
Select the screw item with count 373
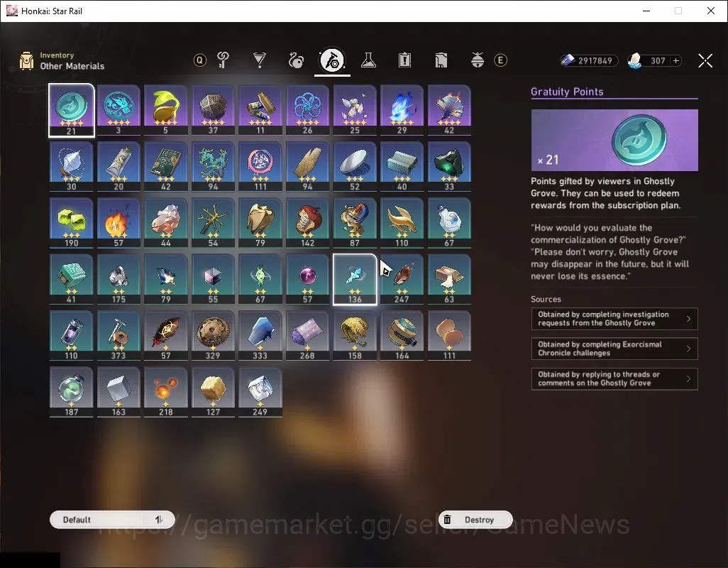click(118, 335)
